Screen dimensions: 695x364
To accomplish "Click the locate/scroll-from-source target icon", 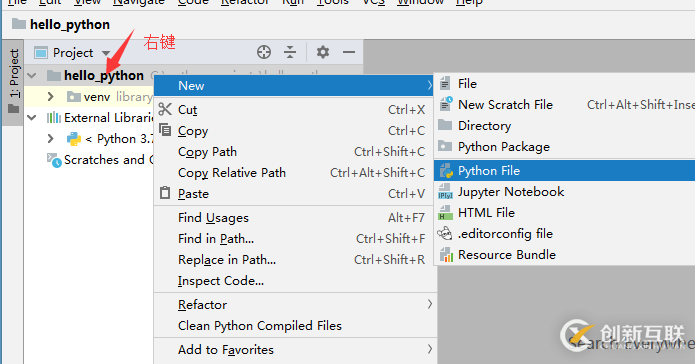I will tap(264, 52).
